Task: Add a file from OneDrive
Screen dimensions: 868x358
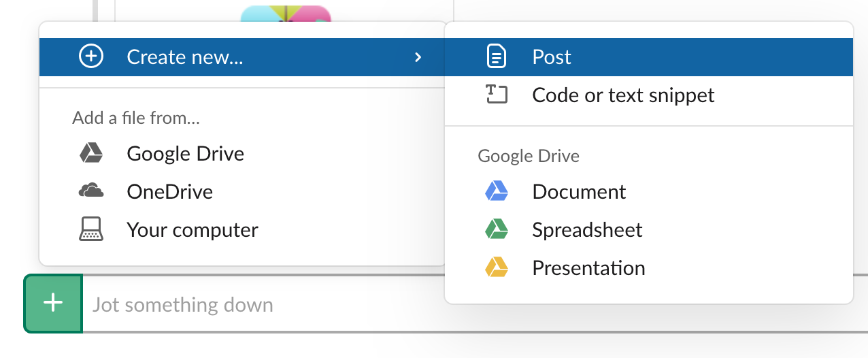Action: (x=169, y=191)
